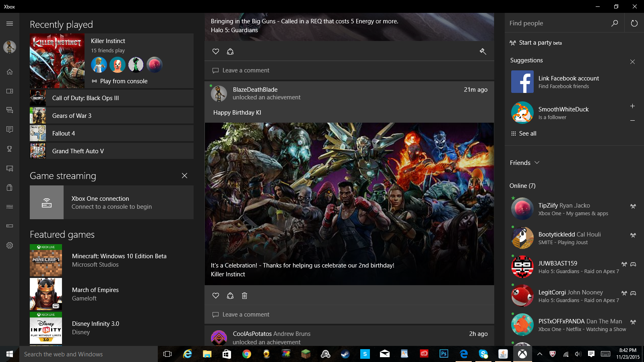Open Action Center notifications
The image size is (644, 362).
coord(591,354)
